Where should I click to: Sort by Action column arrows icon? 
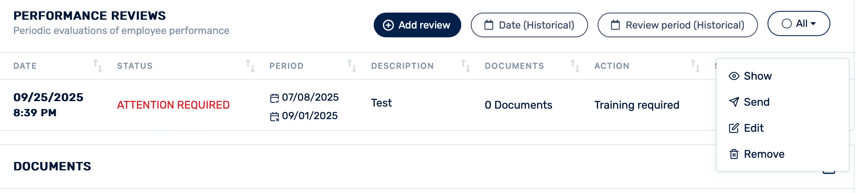tap(695, 66)
